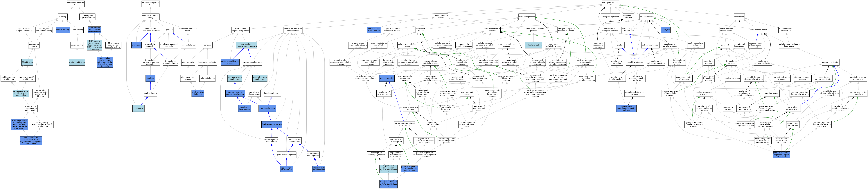Click 'establishment of protein localization to organelle' node

click(x=830, y=93)
